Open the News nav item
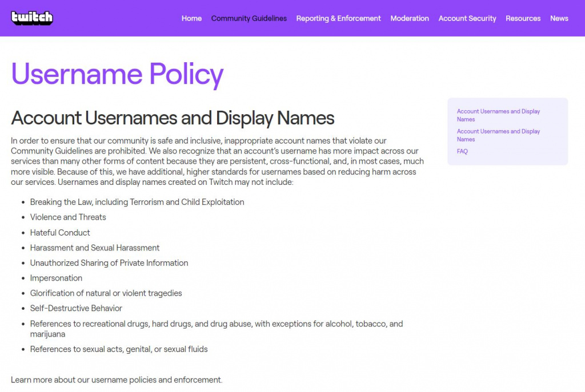 tap(559, 18)
